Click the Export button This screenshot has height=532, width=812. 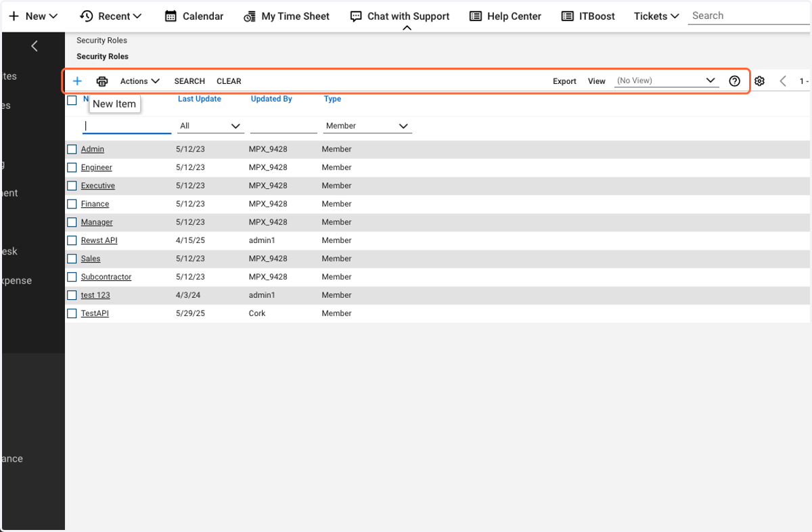click(564, 81)
